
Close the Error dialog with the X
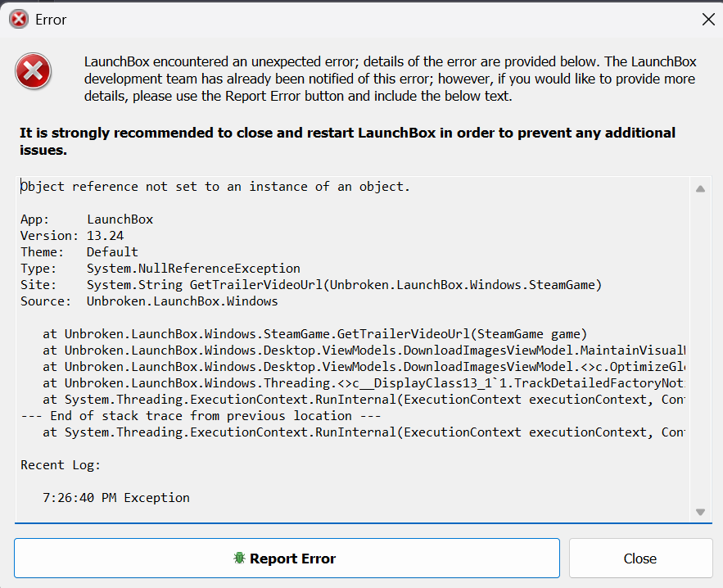[x=708, y=20]
